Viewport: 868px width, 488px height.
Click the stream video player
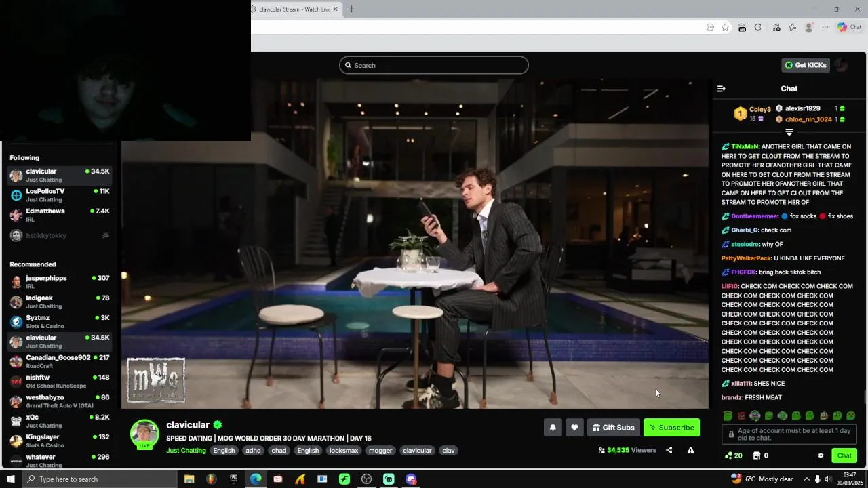[x=415, y=243]
